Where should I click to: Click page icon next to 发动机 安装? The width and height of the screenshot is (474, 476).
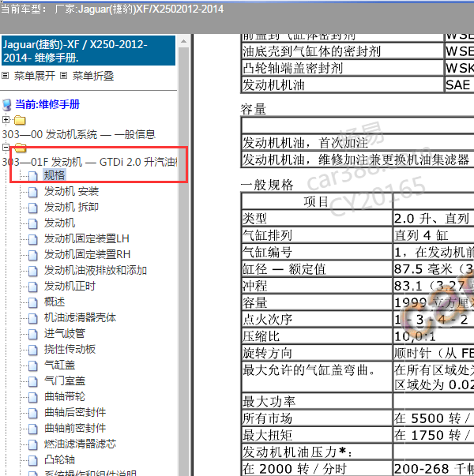(x=33, y=192)
